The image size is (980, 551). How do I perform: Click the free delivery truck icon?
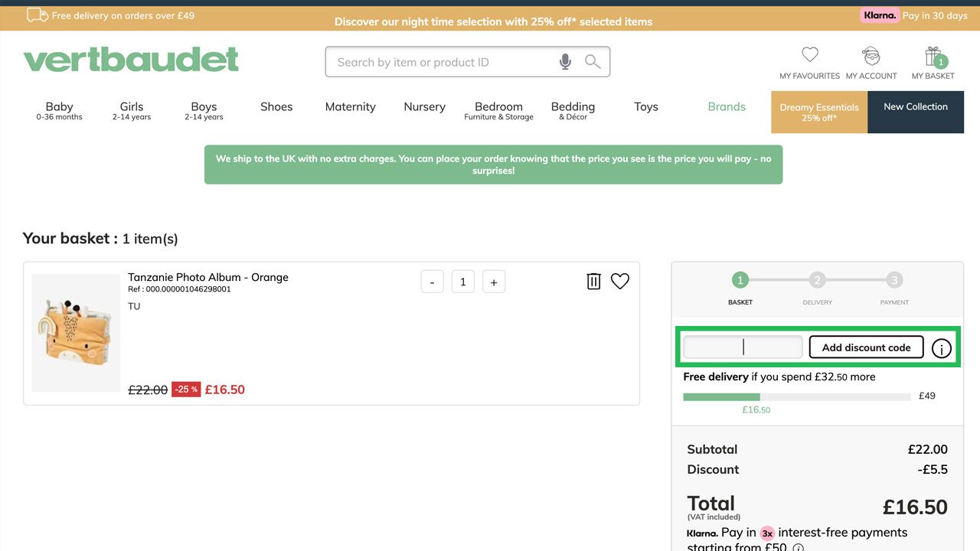click(x=38, y=15)
